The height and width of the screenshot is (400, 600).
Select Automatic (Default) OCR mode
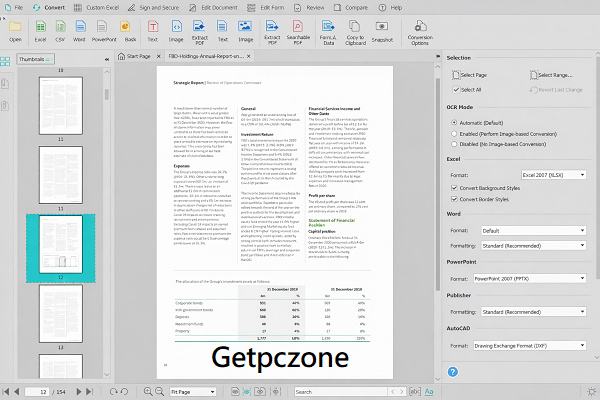pyautogui.click(x=454, y=122)
